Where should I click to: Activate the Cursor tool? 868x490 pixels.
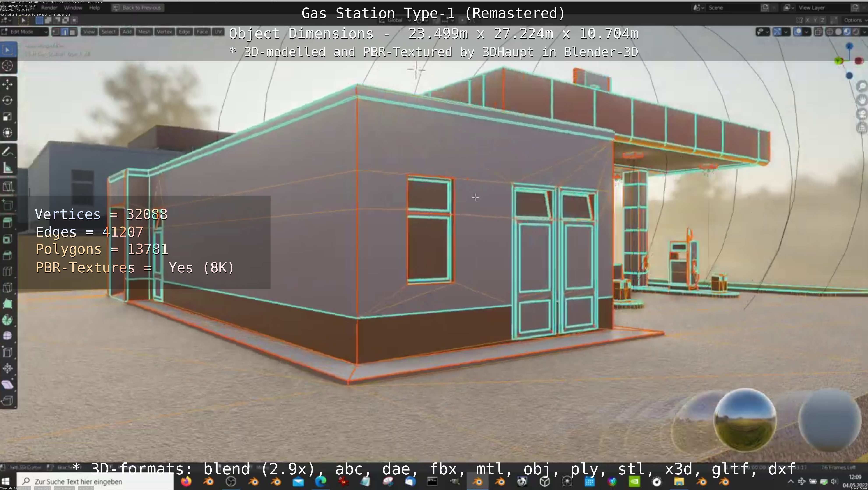7,66
